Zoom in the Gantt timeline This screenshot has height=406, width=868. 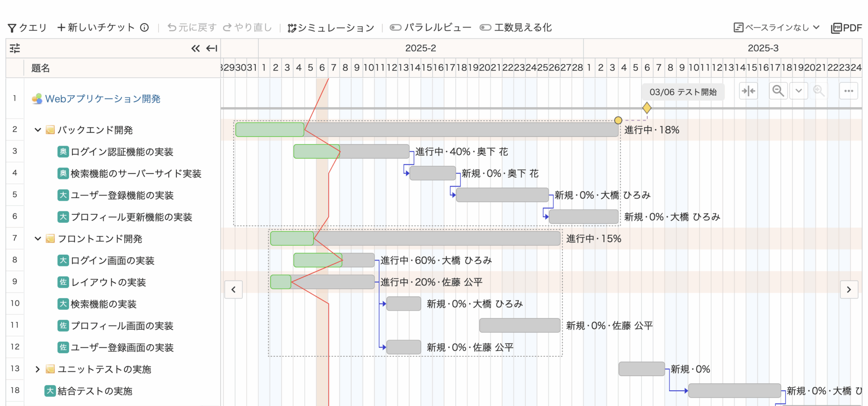[x=818, y=91]
